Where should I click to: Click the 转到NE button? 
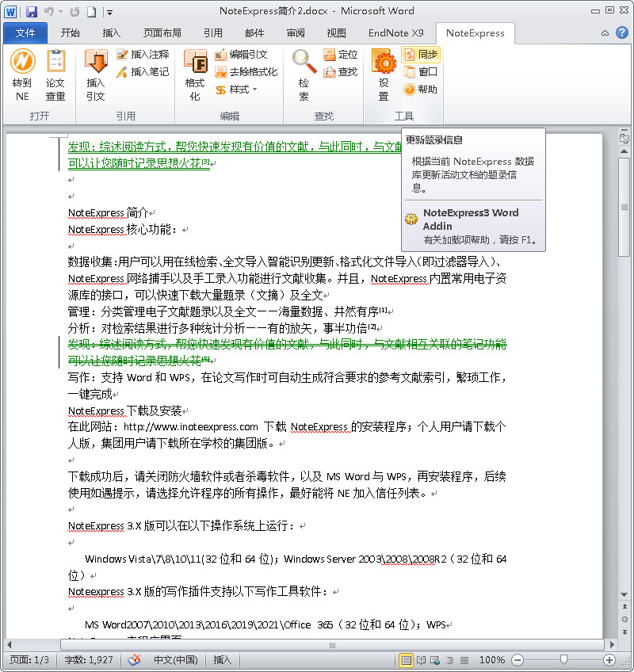pyautogui.click(x=22, y=75)
